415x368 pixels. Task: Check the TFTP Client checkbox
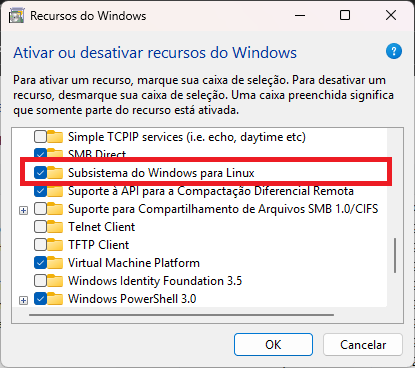[x=40, y=245]
